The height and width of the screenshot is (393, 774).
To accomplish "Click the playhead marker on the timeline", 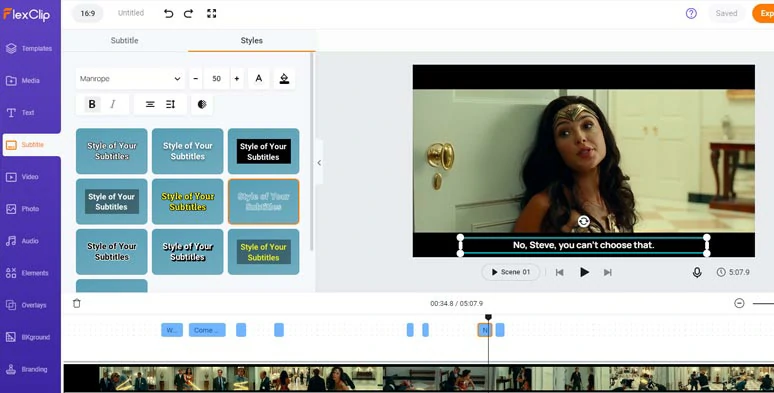I will (x=488, y=317).
